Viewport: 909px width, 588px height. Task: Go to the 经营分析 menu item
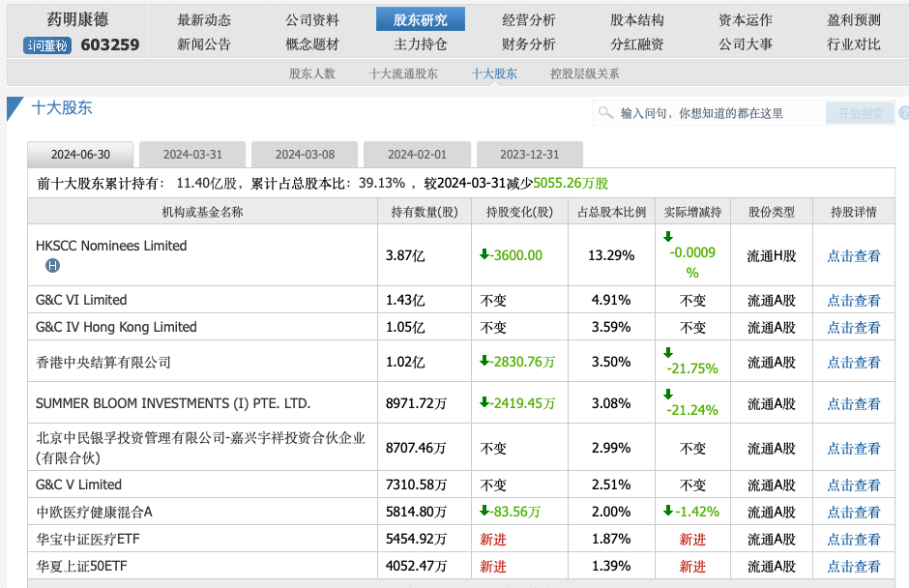[x=529, y=19]
